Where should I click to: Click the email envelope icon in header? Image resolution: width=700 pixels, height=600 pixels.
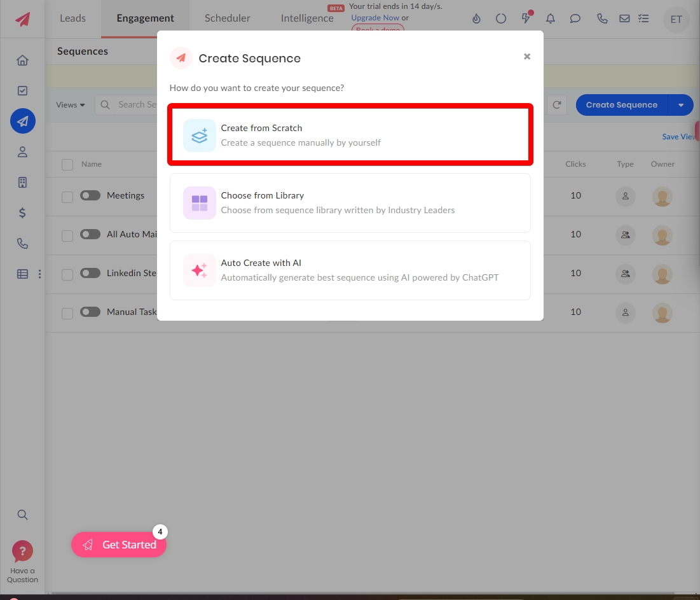(x=624, y=18)
